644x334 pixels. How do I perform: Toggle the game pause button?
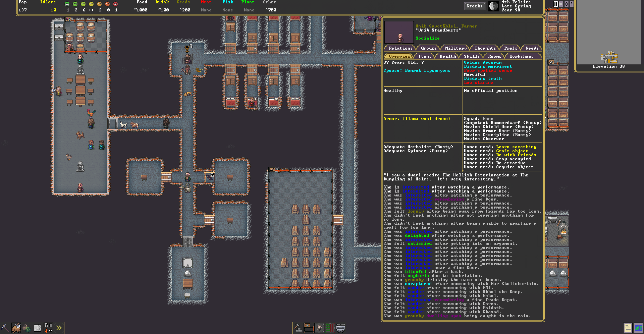pos(555,4)
